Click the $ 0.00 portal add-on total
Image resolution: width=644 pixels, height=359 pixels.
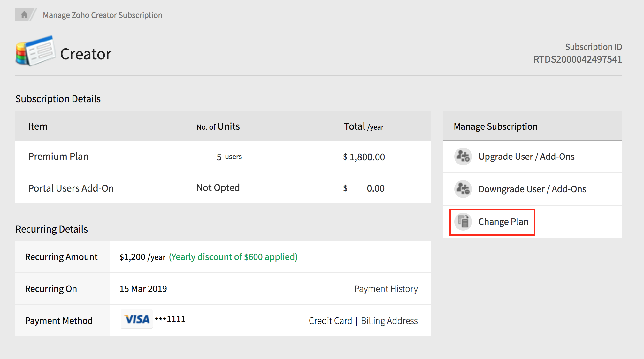[x=364, y=188]
